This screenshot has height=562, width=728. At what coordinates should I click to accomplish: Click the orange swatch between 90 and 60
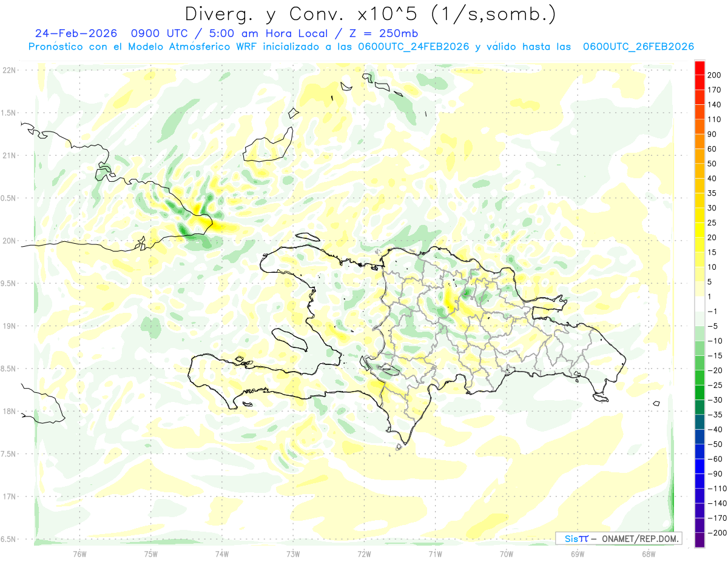coord(699,142)
